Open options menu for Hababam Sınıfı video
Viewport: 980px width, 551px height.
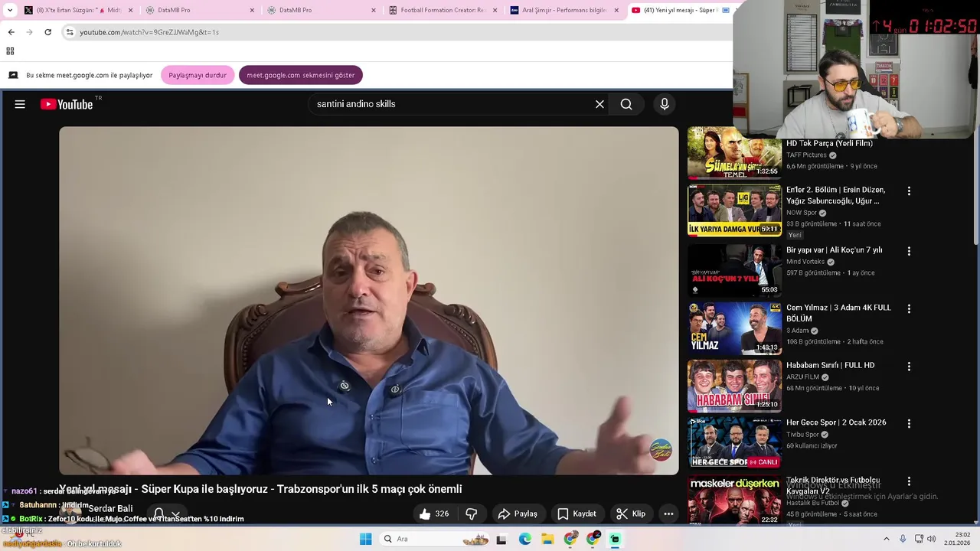pyautogui.click(x=909, y=367)
